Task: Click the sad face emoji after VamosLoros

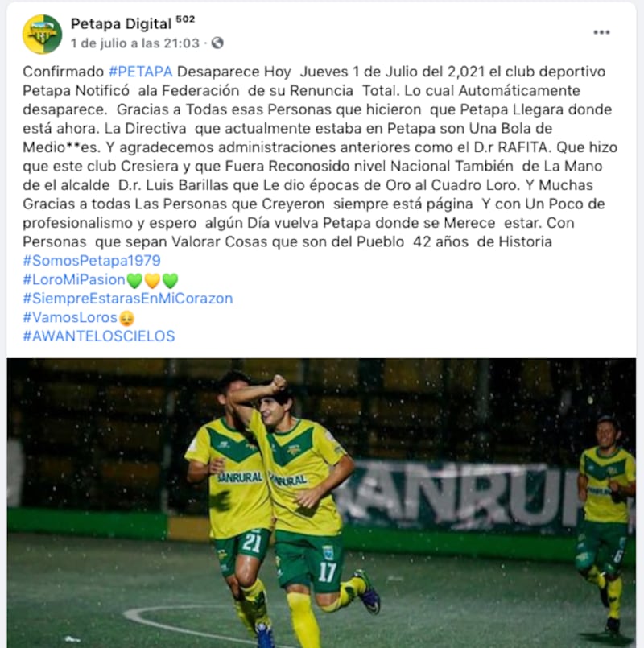Action: [x=126, y=318]
